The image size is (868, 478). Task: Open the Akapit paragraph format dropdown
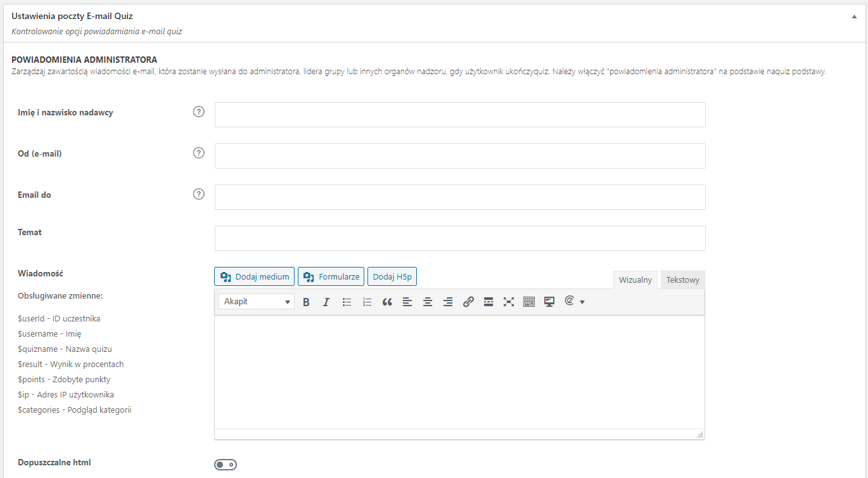pos(256,302)
